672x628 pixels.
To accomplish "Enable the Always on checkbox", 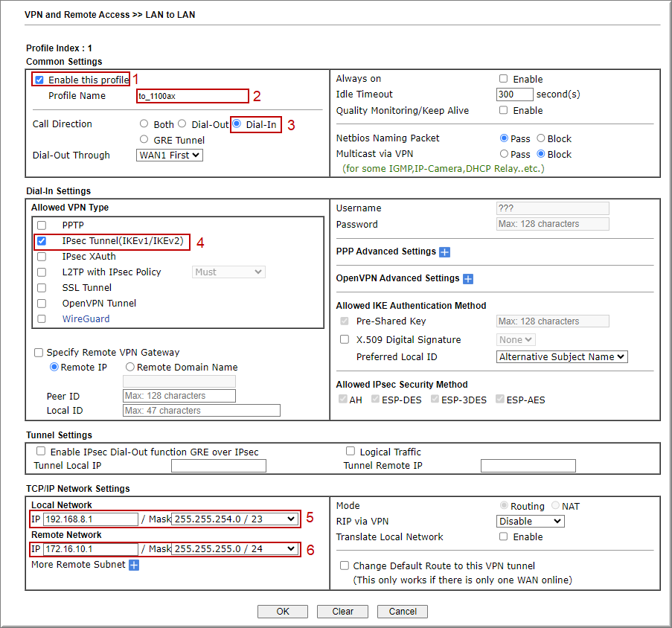I will tap(504, 78).
